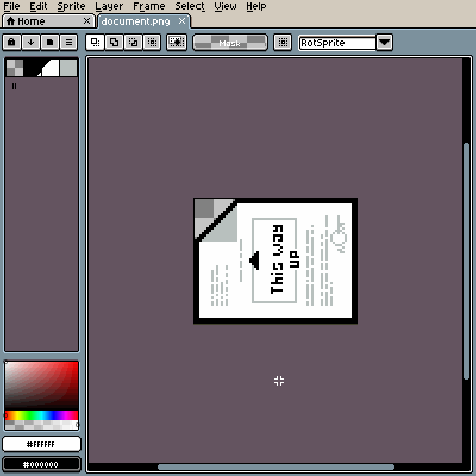Viewport: 476px width, 476px height.
Task: Click the down-arrow icon in the left panel toolbar
Action: click(29, 42)
